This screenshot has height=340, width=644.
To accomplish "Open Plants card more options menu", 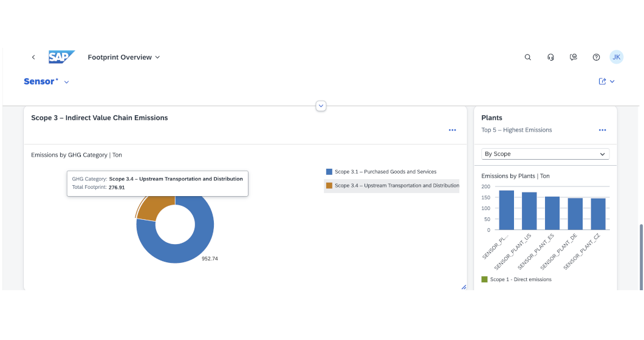I will click(x=602, y=130).
